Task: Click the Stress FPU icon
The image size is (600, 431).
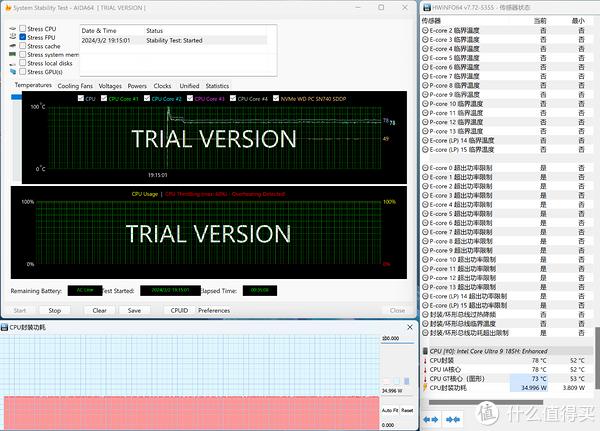Action: coord(13,37)
